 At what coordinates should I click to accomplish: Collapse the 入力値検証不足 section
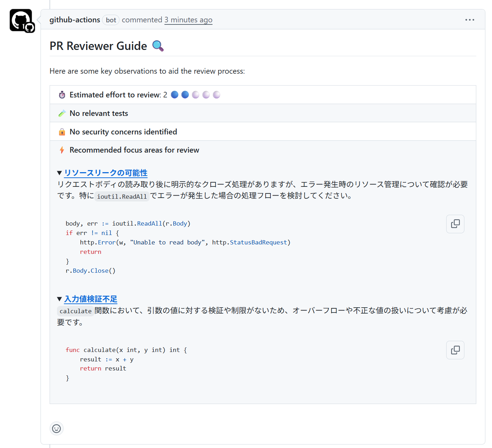point(59,299)
